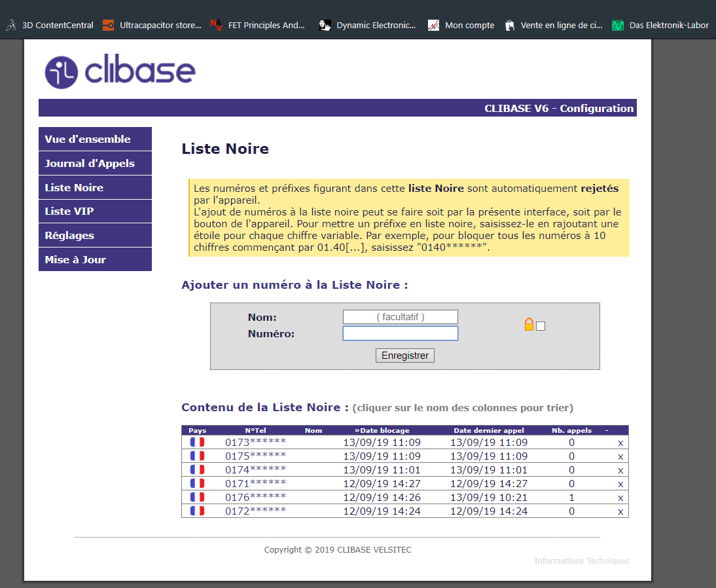Click the Enregistrer button
This screenshot has width=716, height=588.
click(x=404, y=356)
